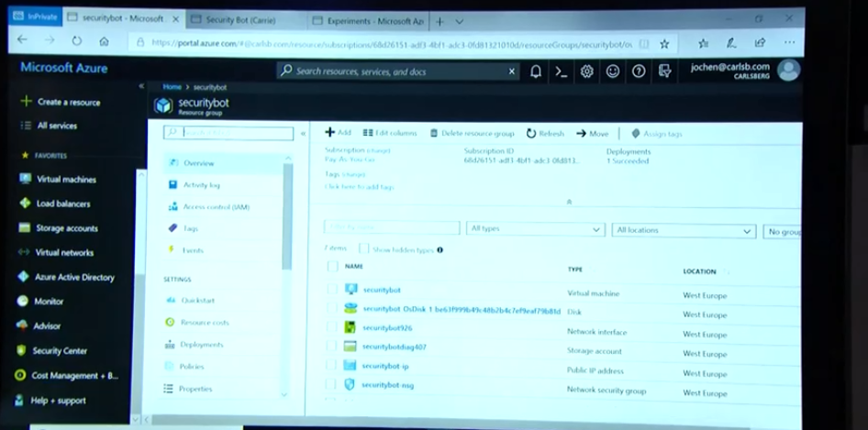Viewport: 868px width, 430px height.
Task: Open portal settings gear icon
Action: 587,72
